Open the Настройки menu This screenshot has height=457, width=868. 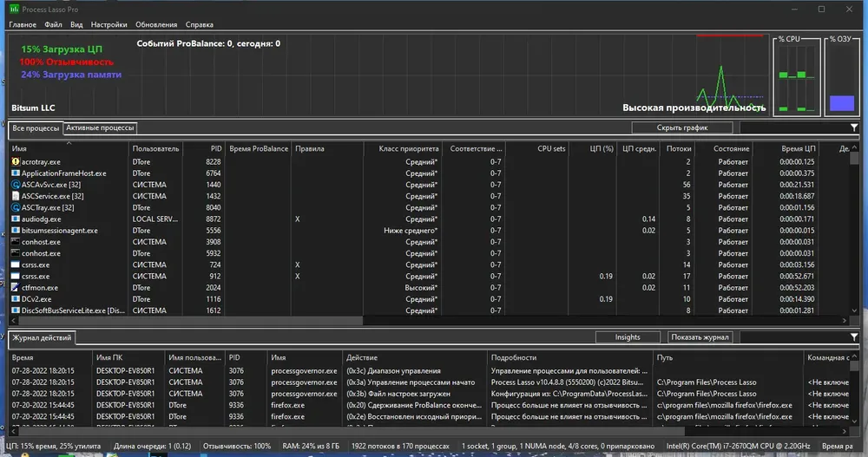(x=108, y=24)
